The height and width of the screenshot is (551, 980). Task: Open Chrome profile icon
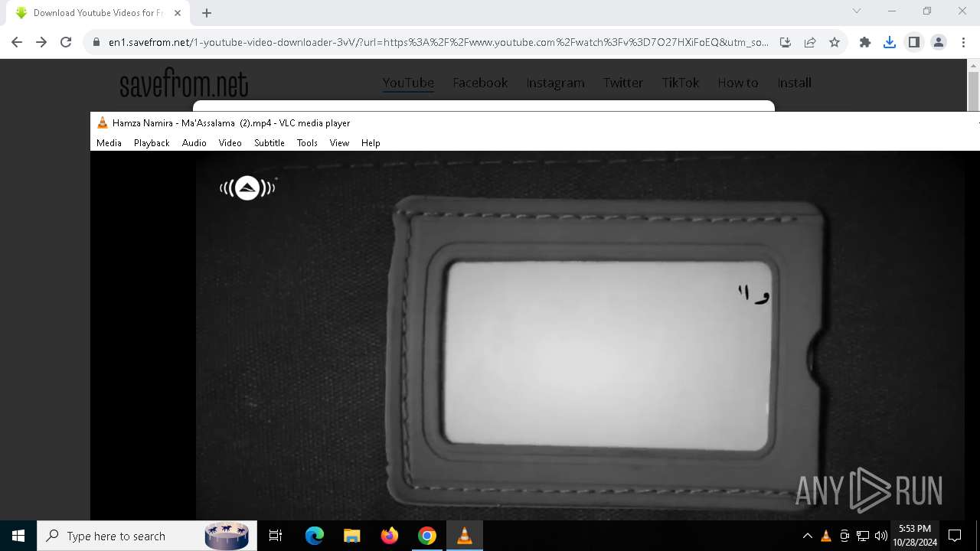point(939,42)
